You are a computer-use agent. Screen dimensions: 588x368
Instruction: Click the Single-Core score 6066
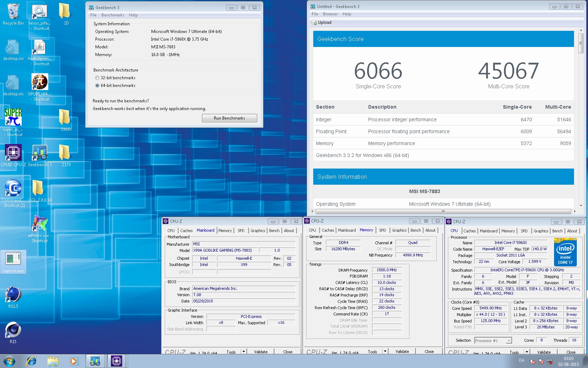click(378, 71)
